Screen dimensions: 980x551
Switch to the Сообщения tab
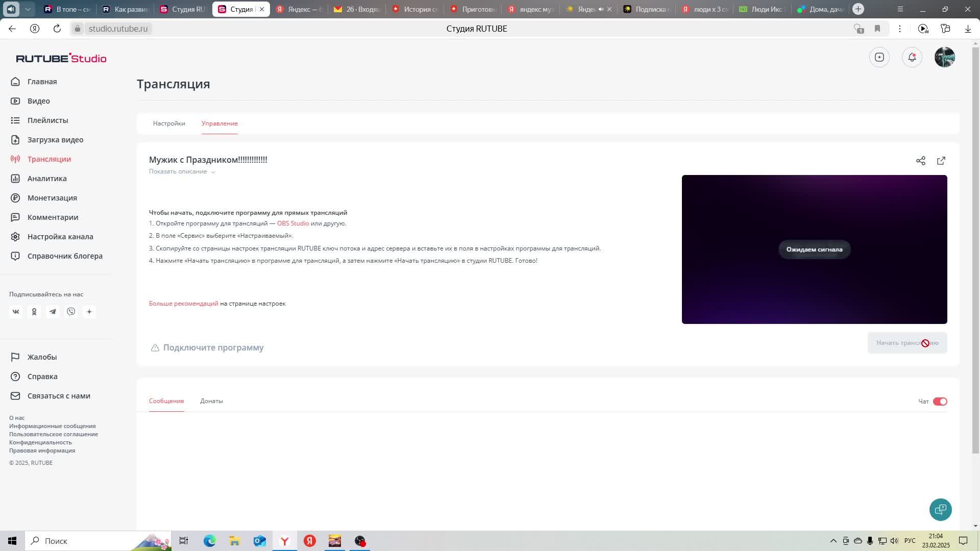point(166,401)
